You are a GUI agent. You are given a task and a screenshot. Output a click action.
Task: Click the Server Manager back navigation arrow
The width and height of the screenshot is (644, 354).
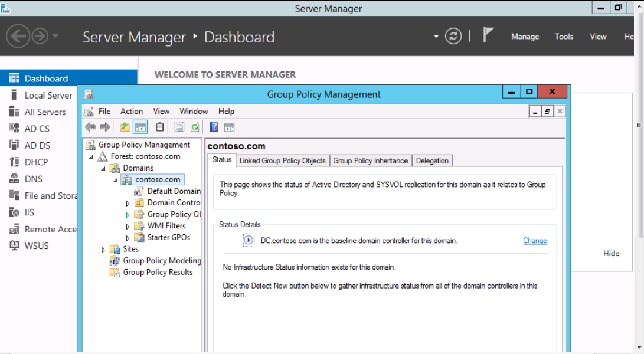point(18,36)
